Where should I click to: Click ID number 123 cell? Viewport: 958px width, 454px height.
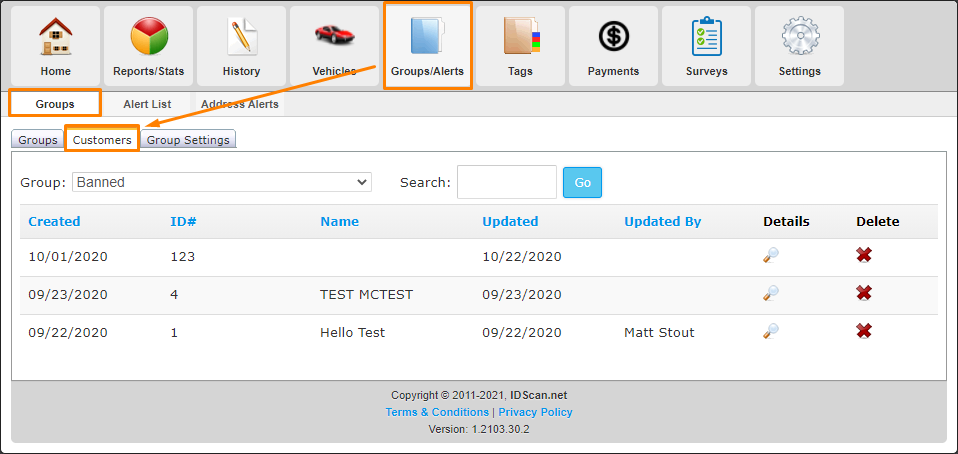click(x=183, y=257)
